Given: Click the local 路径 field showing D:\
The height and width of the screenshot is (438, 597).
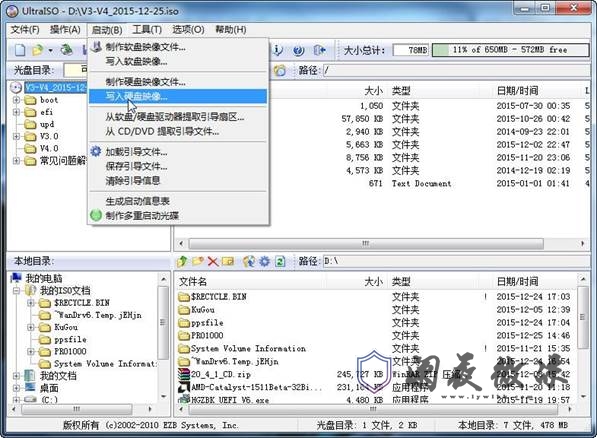Looking at the screenshot, I should (x=457, y=261).
